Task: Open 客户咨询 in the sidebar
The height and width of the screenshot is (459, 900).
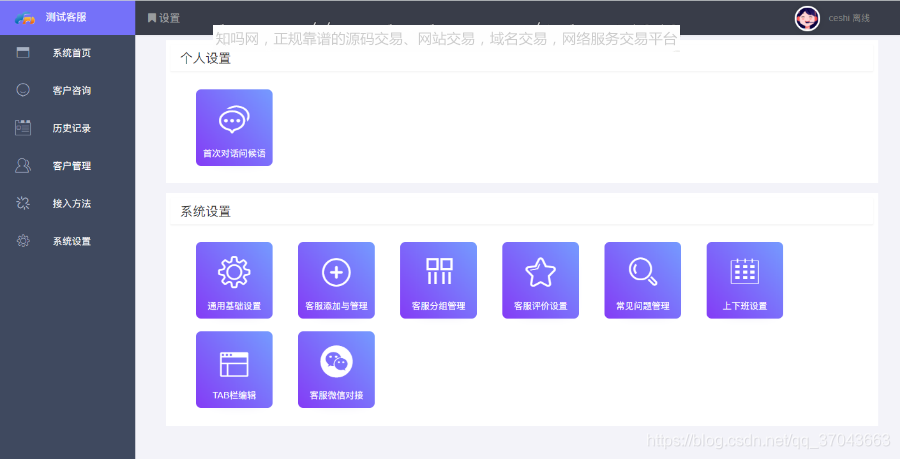Action: (x=67, y=90)
